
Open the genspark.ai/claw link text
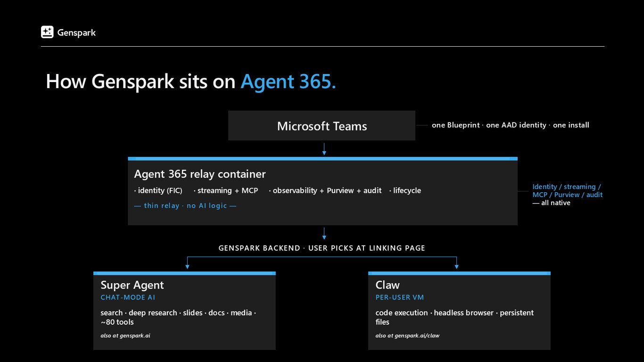pyautogui.click(x=407, y=336)
